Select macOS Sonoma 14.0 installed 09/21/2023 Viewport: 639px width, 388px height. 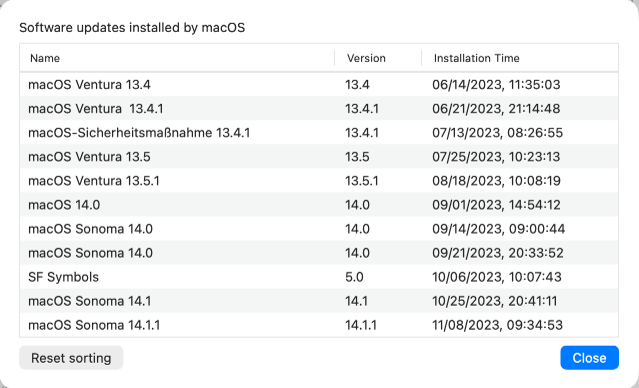(90, 253)
